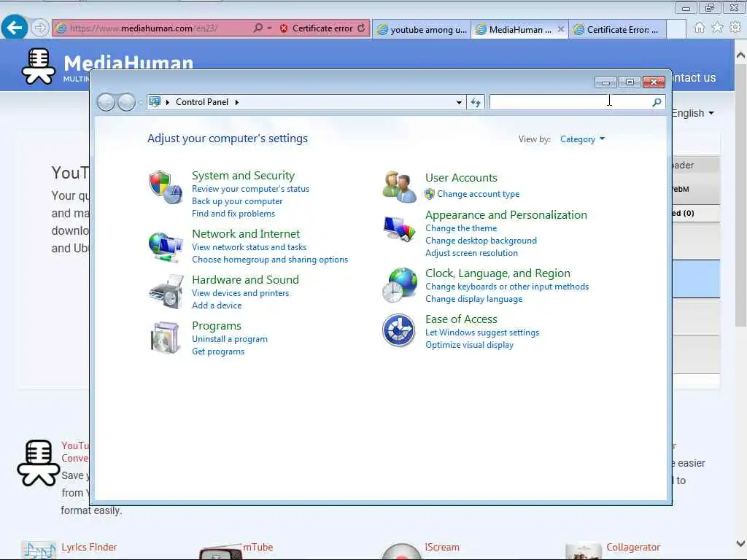The height and width of the screenshot is (560, 747).
Task: Click Add a device link
Action: point(217,306)
